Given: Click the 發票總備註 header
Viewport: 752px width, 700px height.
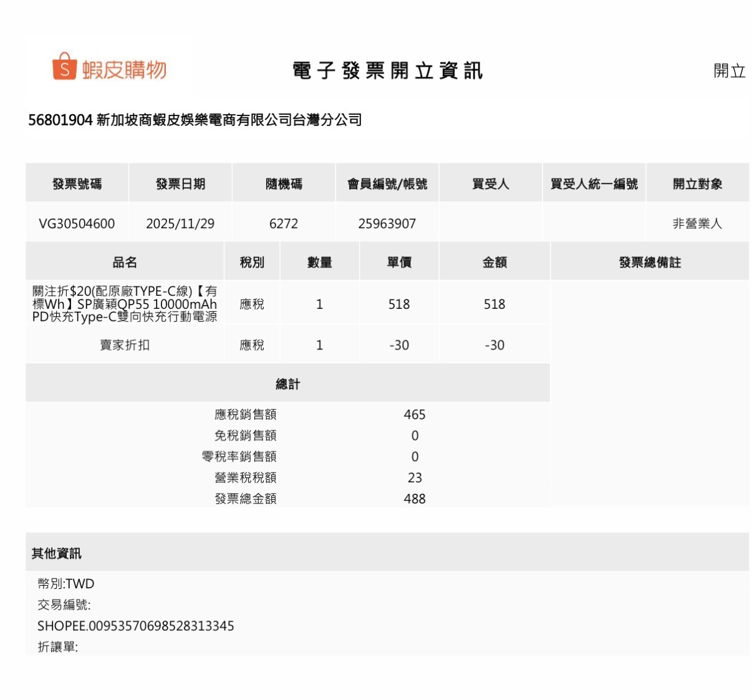Looking at the screenshot, I should [650, 263].
